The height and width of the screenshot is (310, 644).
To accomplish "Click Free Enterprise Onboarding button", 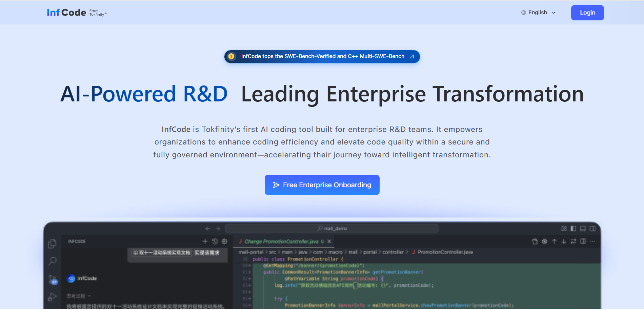I will [x=322, y=185].
